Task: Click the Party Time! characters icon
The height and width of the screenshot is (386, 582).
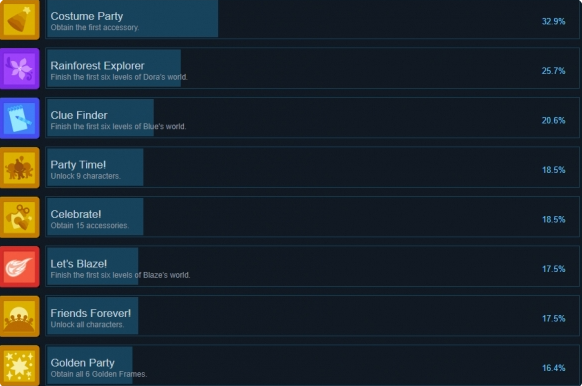Action: coord(20,168)
